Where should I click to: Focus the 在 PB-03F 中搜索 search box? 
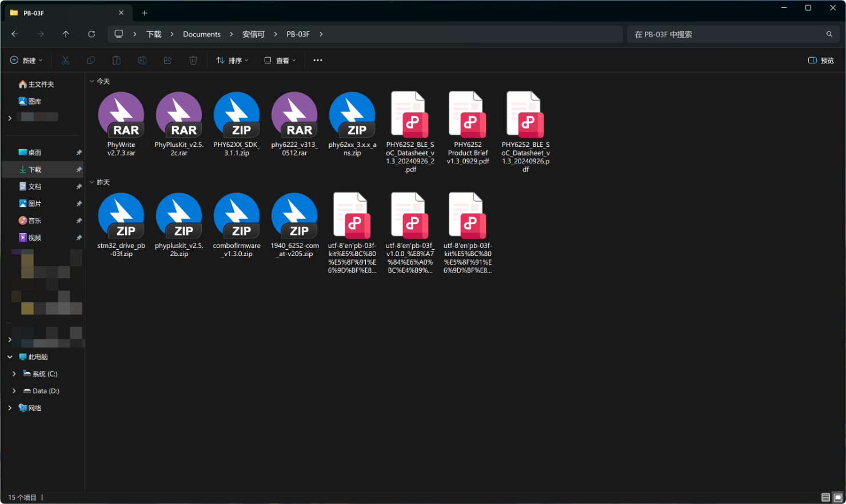[733, 34]
